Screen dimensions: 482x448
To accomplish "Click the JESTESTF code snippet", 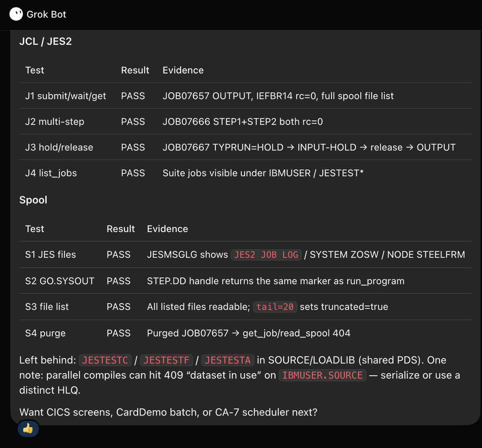I will click(x=167, y=360).
